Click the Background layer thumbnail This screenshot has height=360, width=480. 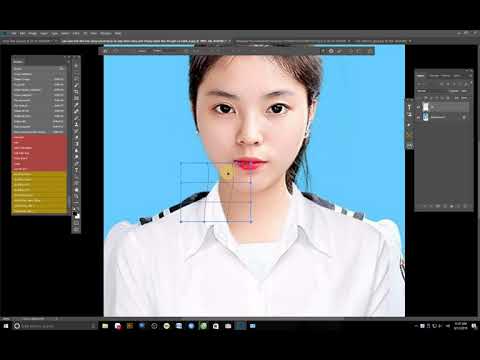tap(426, 117)
